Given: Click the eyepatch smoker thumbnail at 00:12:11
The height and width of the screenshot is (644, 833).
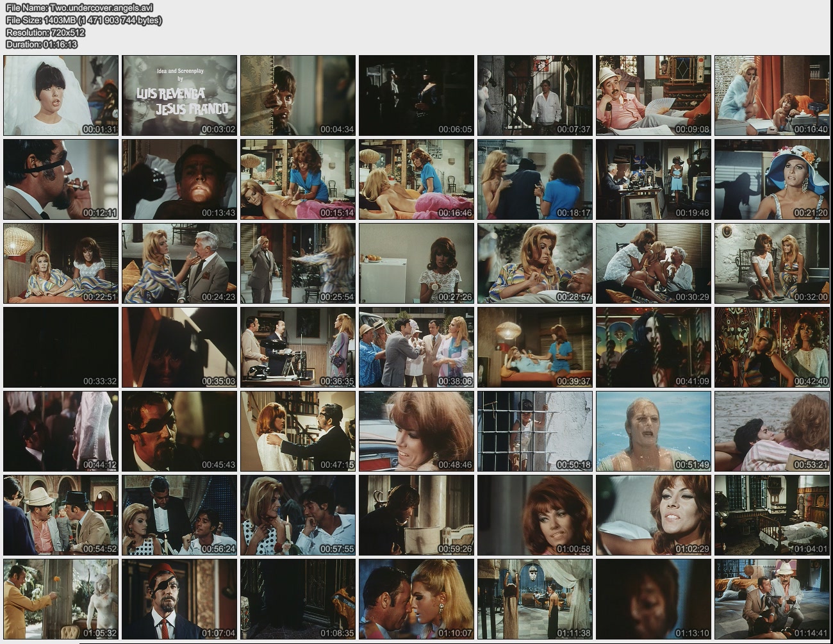Looking at the screenshot, I should [x=61, y=179].
